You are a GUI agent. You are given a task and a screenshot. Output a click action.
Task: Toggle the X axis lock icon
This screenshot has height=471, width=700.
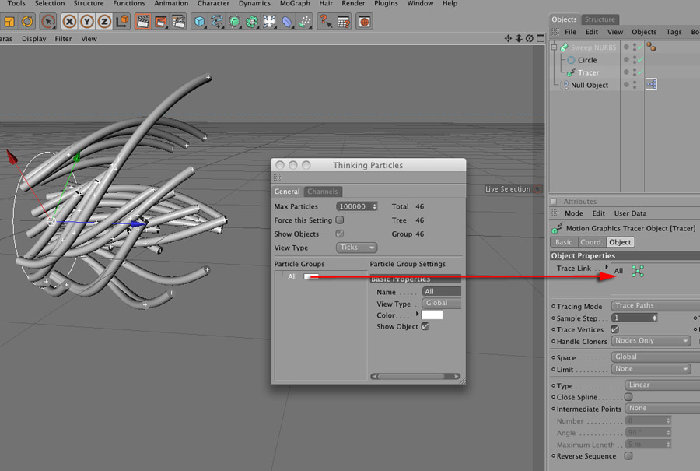(x=69, y=21)
